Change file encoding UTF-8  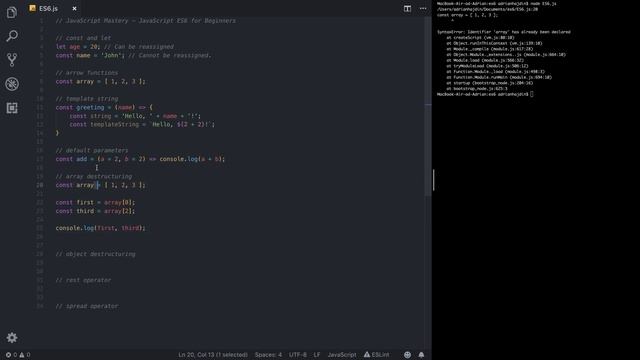(298, 355)
